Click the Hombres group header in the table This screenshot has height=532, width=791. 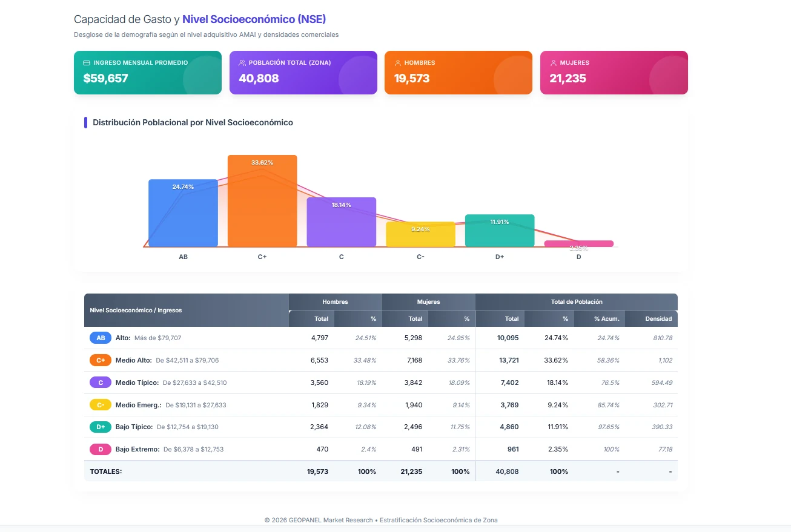pos(336,301)
